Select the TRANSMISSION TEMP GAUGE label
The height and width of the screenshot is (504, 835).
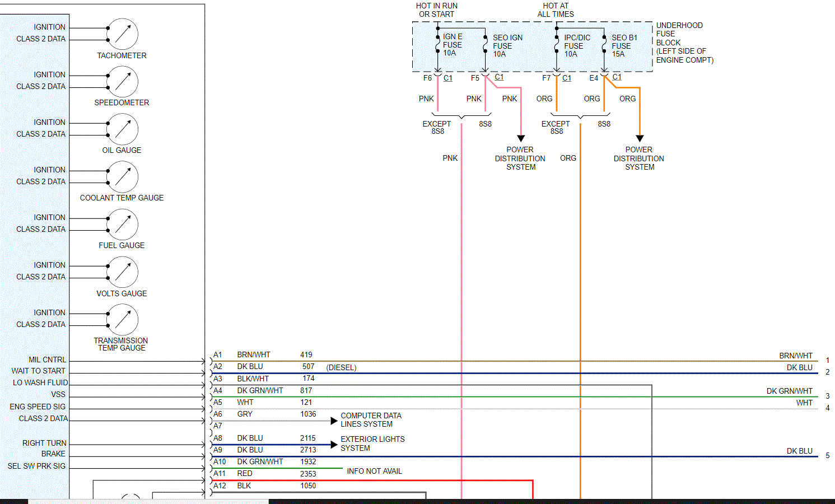click(121, 344)
